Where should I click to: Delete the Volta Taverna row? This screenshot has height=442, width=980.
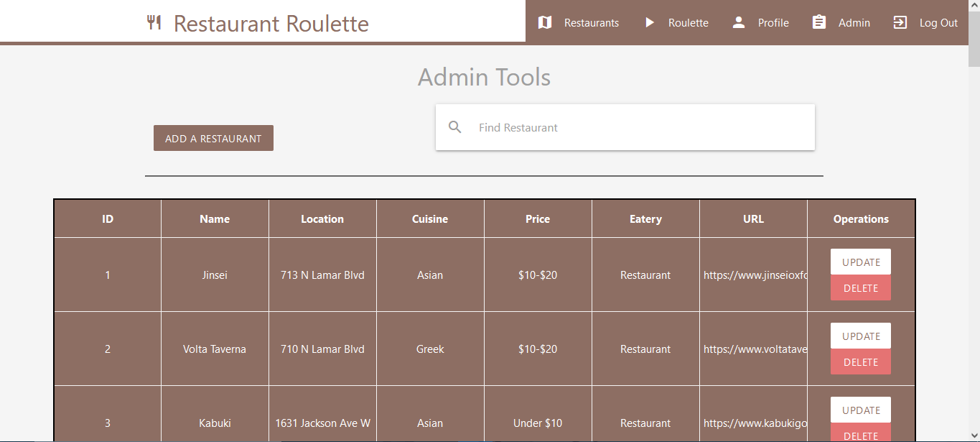[861, 362]
